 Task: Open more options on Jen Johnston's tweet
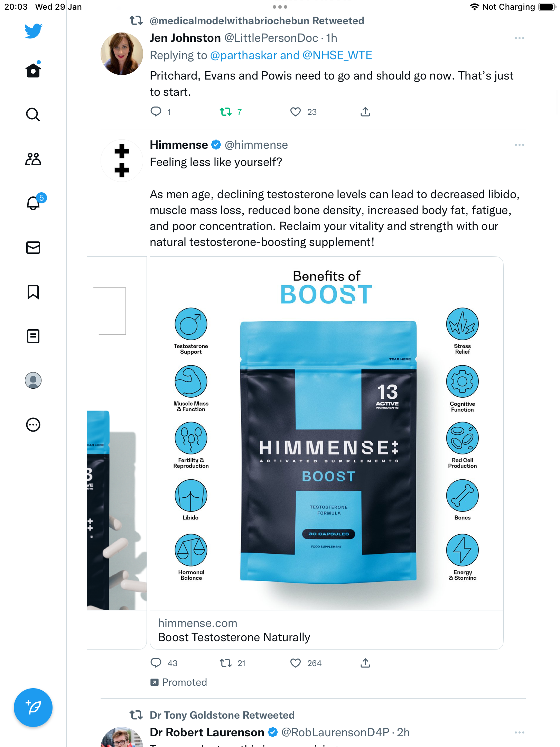(519, 38)
